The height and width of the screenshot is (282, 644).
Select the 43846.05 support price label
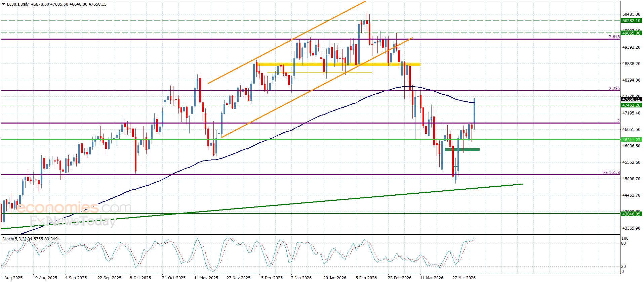point(631,214)
